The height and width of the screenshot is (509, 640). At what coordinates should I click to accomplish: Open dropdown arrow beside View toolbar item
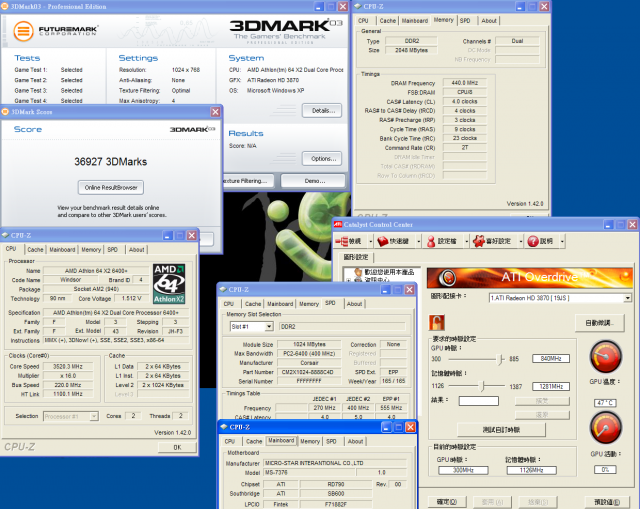point(370,242)
